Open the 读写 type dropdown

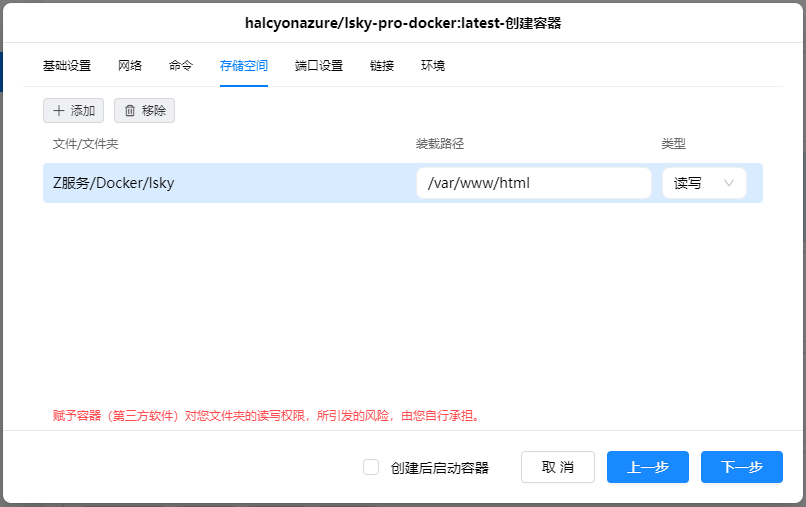click(704, 183)
